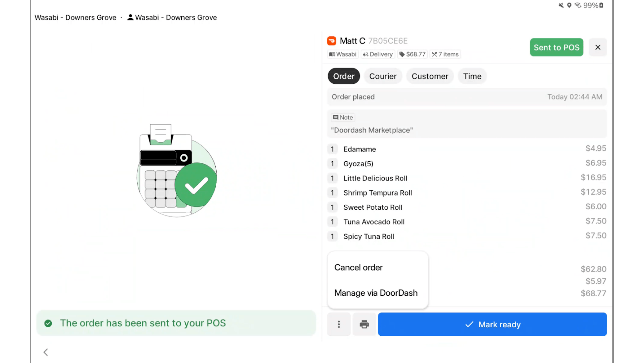The image size is (644, 363).
Task: Switch to the Courier tab
Action: [383, 76]
